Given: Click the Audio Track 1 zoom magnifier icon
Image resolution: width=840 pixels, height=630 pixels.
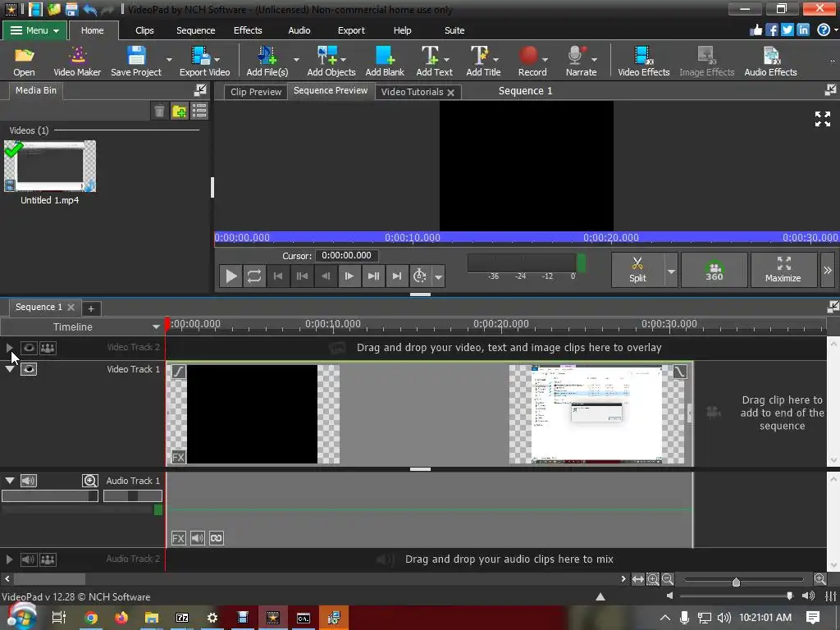Looking at the screenshot, I should [x=90, y=481].
